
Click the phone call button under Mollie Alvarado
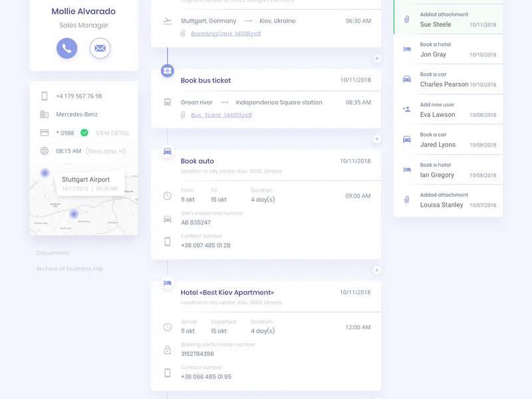[67, 48]
